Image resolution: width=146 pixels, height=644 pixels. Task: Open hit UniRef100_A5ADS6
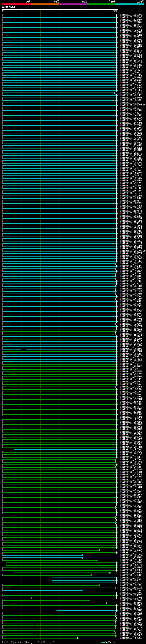131,638
